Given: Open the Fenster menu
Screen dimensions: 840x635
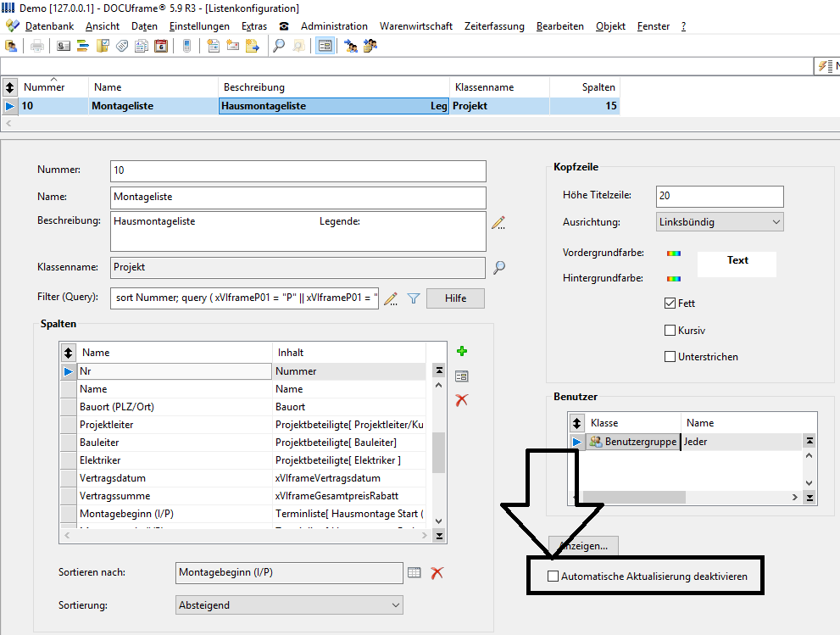Looking at the screenshot, I should coord(653,26).
